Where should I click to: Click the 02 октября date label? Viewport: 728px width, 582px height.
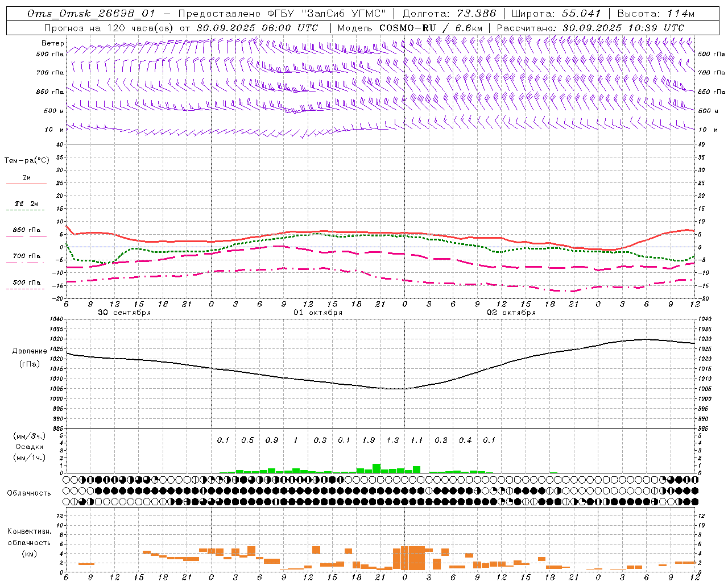[511, 313]
